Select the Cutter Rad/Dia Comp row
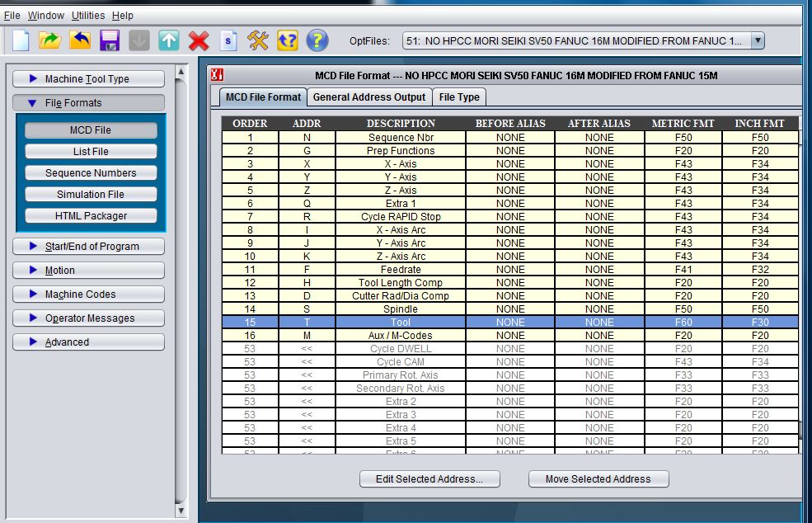The width and height of the screenshot is (812, 523). [x=510, y=296]
